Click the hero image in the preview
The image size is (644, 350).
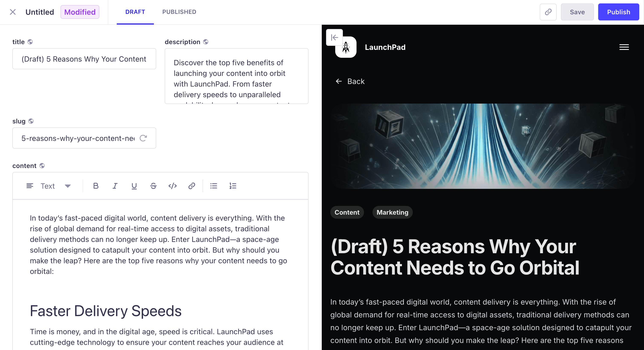point(482,146)
